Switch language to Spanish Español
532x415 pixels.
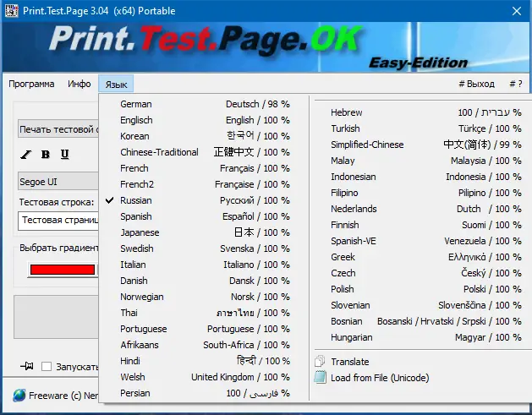[205, 216]
